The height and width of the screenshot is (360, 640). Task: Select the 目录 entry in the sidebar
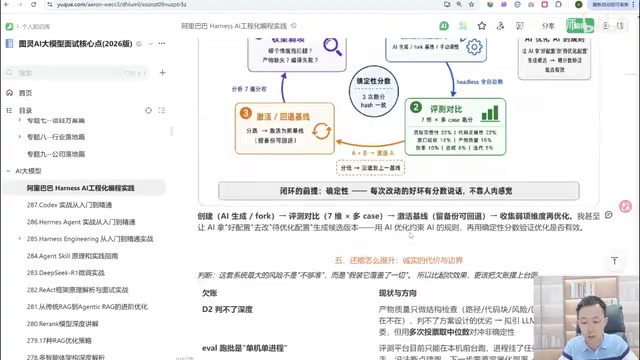(25, 111)
